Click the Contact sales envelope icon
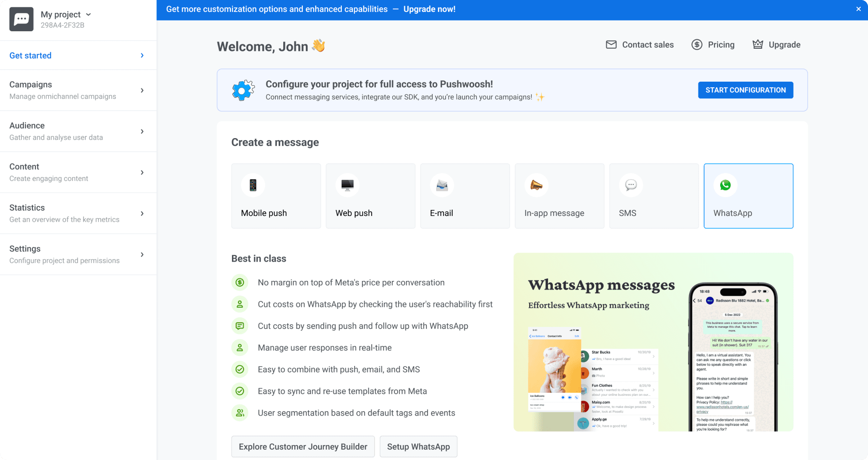 pyautogui.click(x=611, y=44)
